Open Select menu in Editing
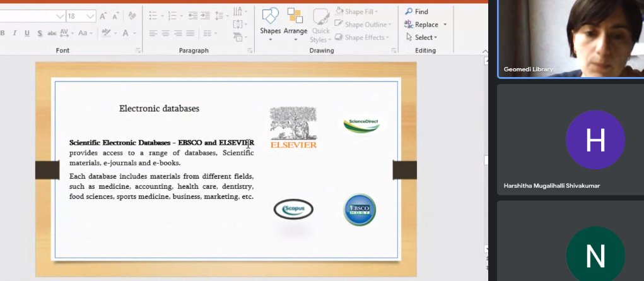The image size is (644, 281). click(422, 37)
